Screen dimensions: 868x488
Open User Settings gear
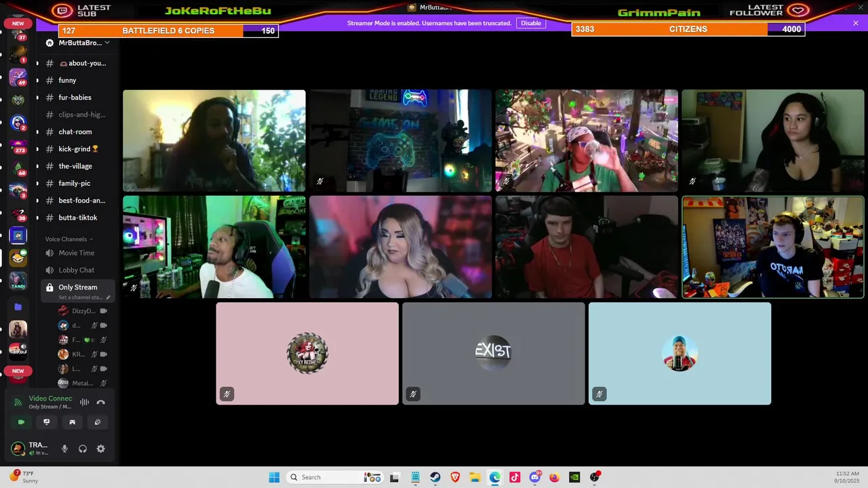101,449
